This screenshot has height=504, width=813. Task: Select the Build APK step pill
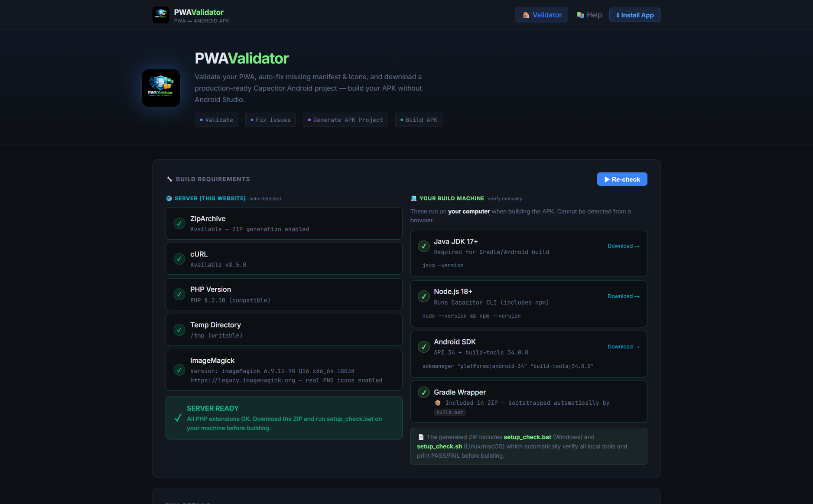pyautogui.click(x=418, y=120)
